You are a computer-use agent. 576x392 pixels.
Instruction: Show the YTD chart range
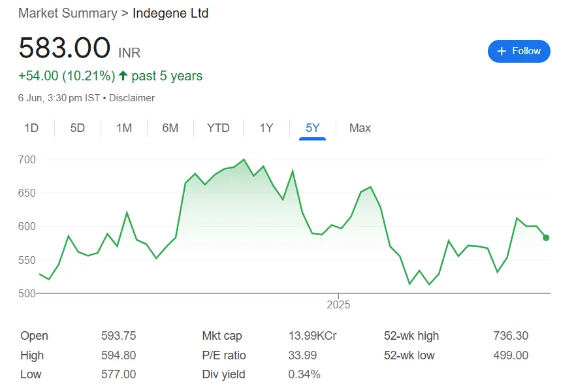click(x=218, y=128)
